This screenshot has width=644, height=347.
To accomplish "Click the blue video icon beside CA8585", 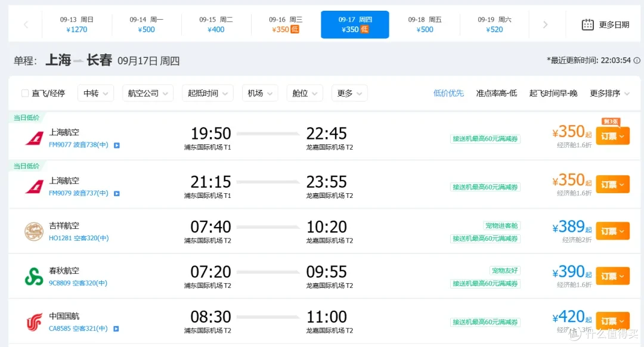I will [x=116, y=329].
